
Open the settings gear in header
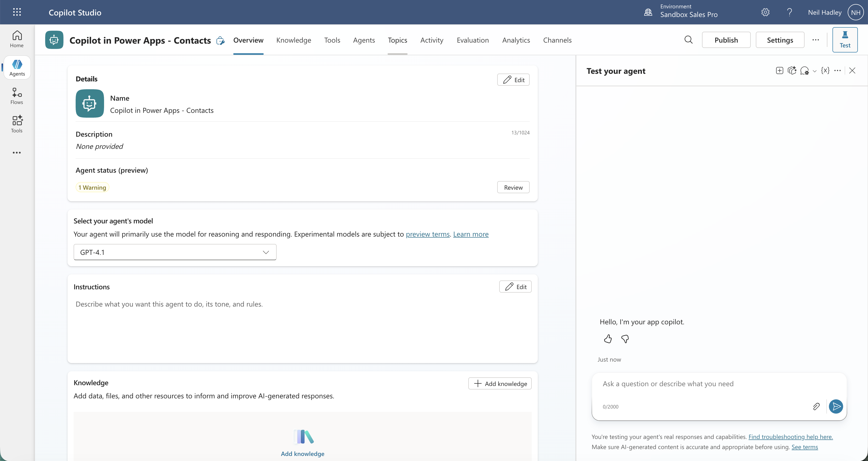[x=765, y=12]
